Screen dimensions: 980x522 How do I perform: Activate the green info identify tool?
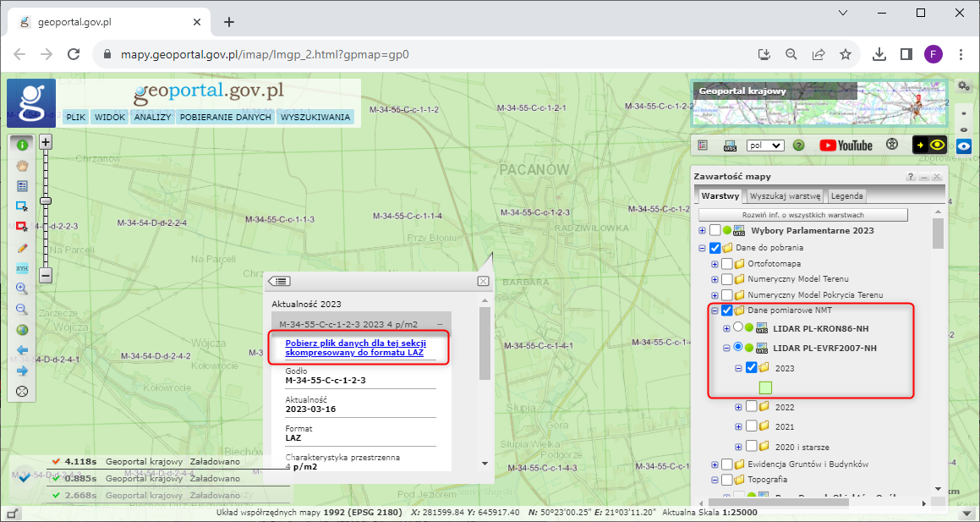coord(22,145)
